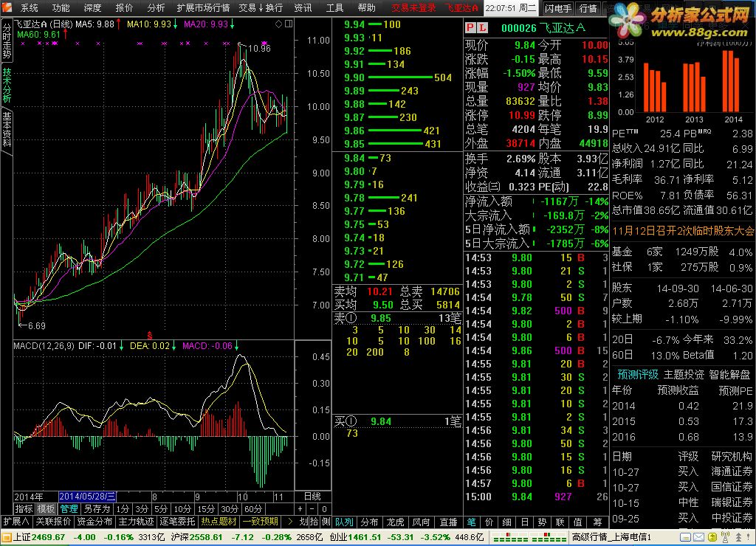Click the plus zoom button under the chart
Image resolution: width=756 pixels, height=546 pixels.
coord(300,509)
